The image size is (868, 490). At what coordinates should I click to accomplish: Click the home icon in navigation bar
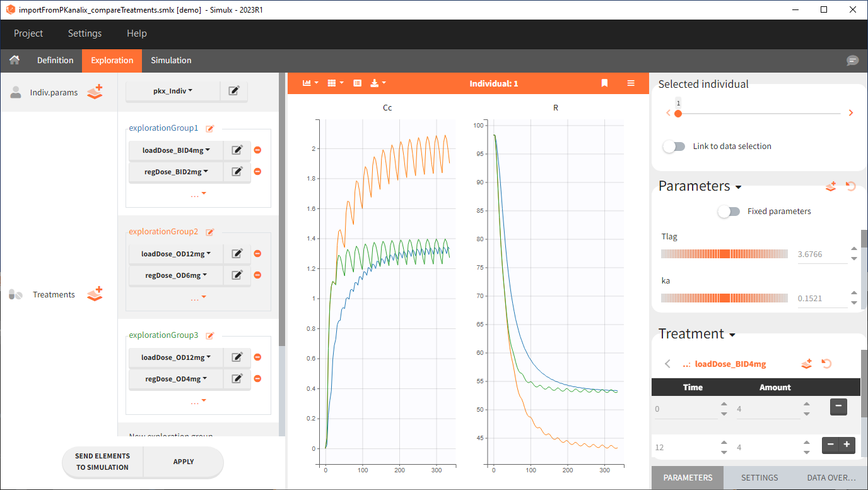[x=14, y=60]
